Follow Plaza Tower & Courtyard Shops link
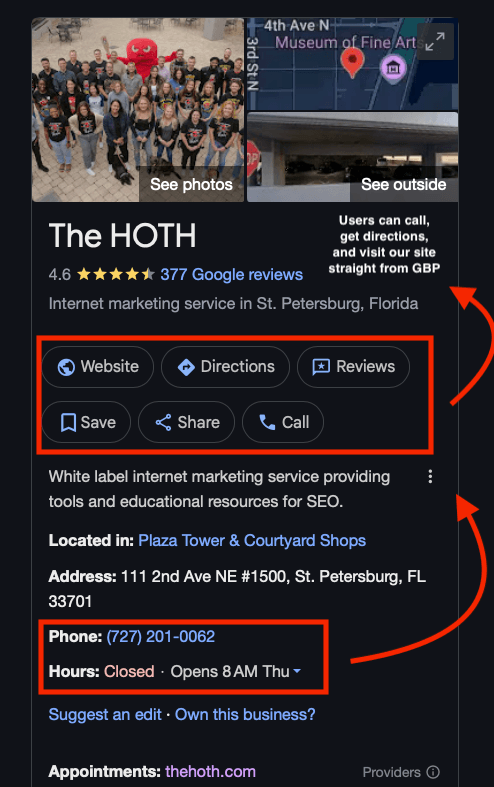 (252, 541)
